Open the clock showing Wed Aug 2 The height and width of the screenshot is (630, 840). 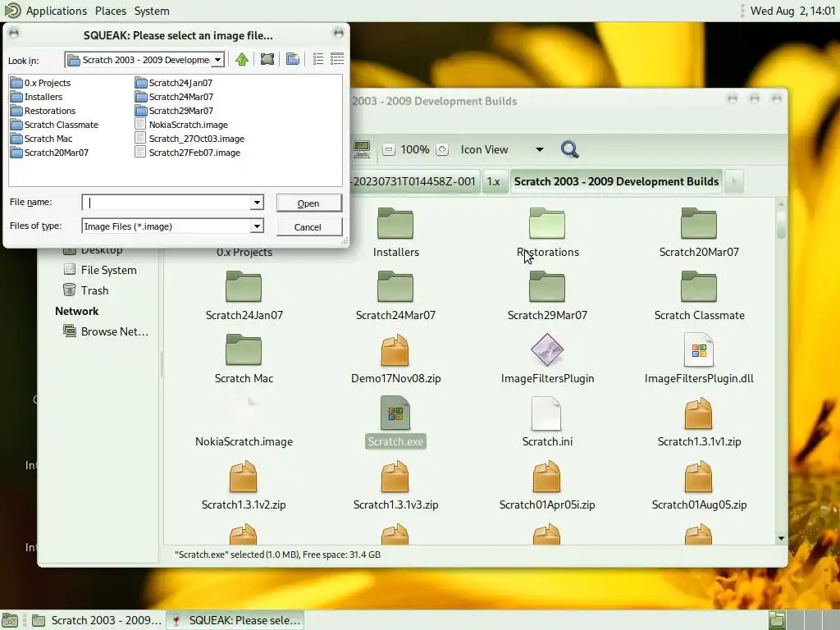pyautogui.click(x=792, y=11)
